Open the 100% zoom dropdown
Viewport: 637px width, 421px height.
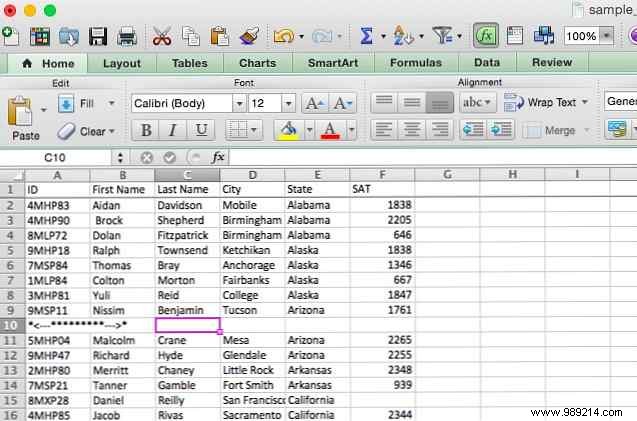tap(606, 36)
